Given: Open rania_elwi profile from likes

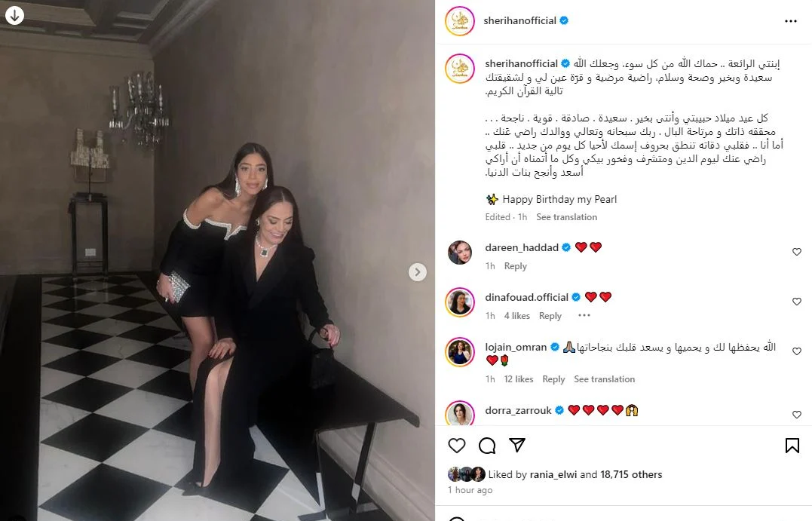Looking at the screenshot, I should 553,474.
